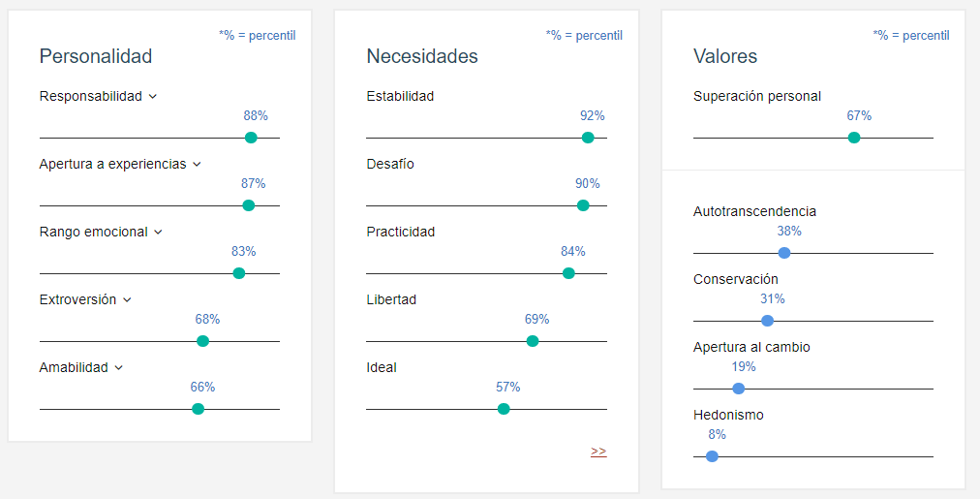Click the >> link under Necesidades
The height and width of the screenshot is (499, 980).
pos(598,452)
